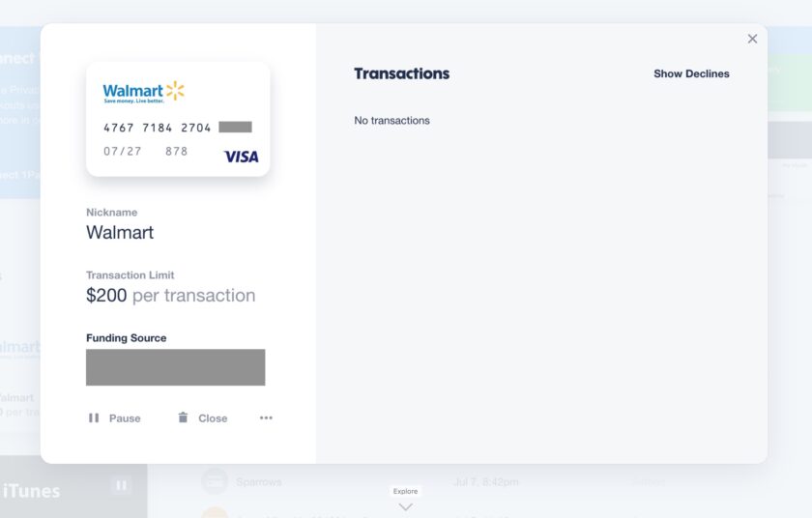The width and height of the screenshot is (812, 518).
Task: Toggle Show Declines in Transactions
Action: pos(691,73)
